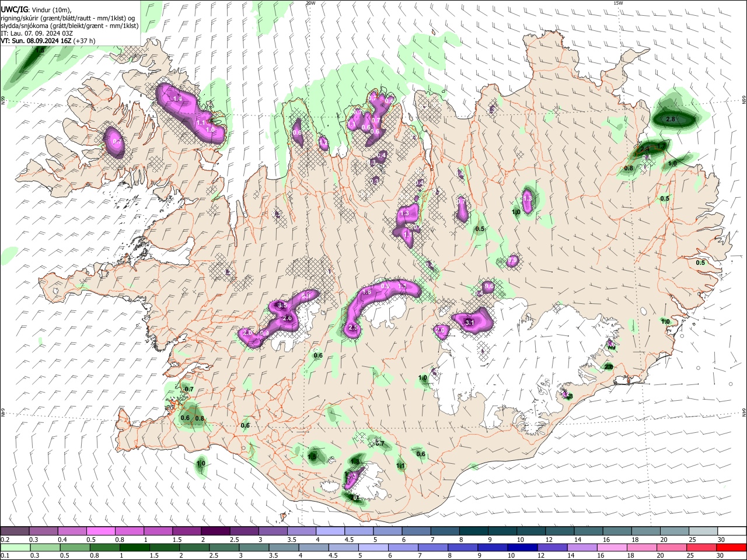Pick the darkest green rain legend swatch
This screenshot has height=560, width=747.
134,548
